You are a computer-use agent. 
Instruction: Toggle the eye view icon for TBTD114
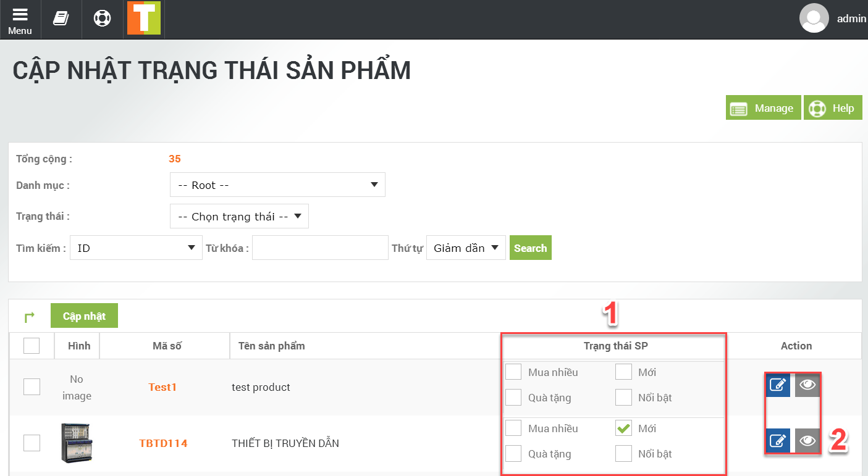coord(807,441)
